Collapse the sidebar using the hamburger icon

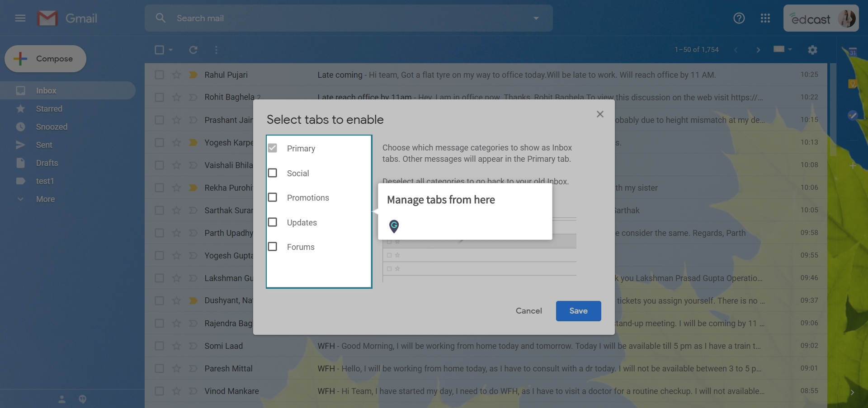pyautogui.click(x=20, y=18)
